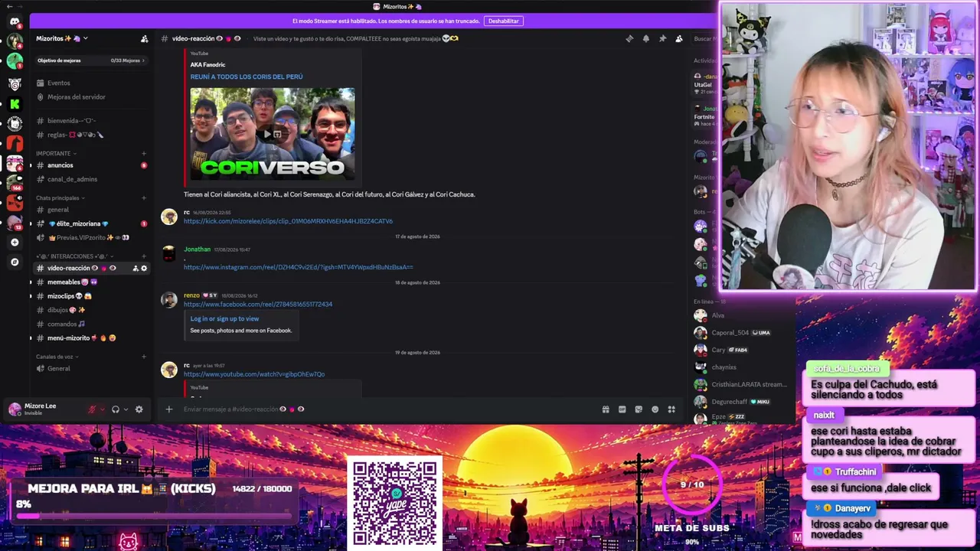This screenshot has height=551, width=980.
Task: Expand the Mizoritos server menu
Action: [x=62, y=38]
